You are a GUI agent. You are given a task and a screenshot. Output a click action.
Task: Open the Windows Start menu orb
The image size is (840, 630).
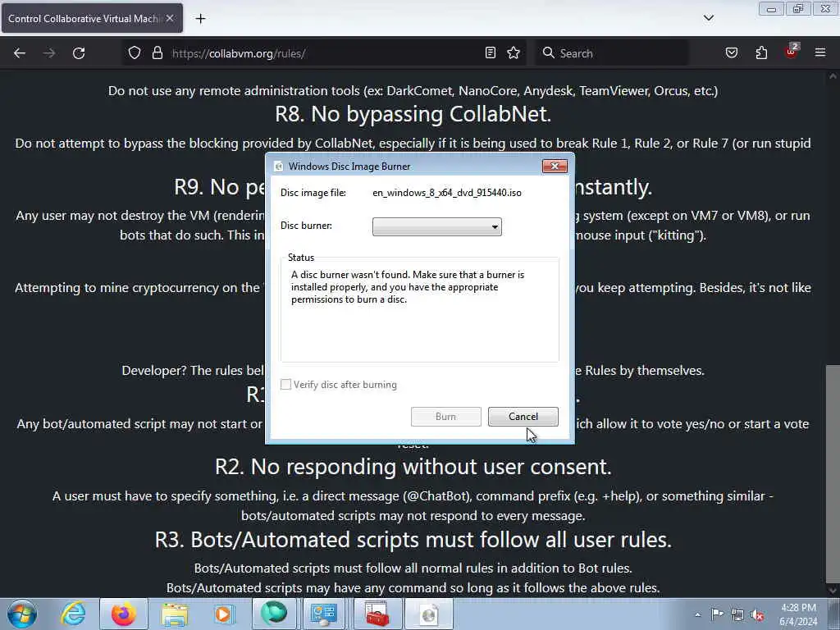pyautogui.click(x=22, y=614)
